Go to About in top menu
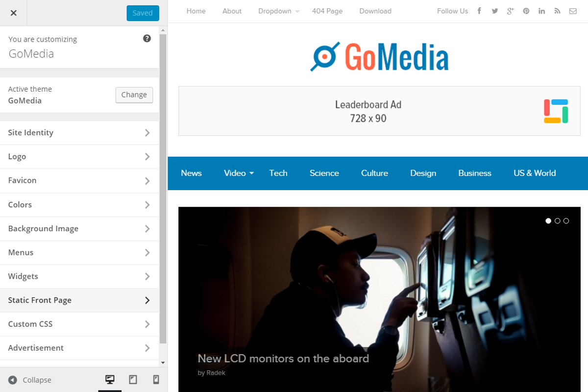This screenshot has height=392, width=588. click(x=232, y=11)
